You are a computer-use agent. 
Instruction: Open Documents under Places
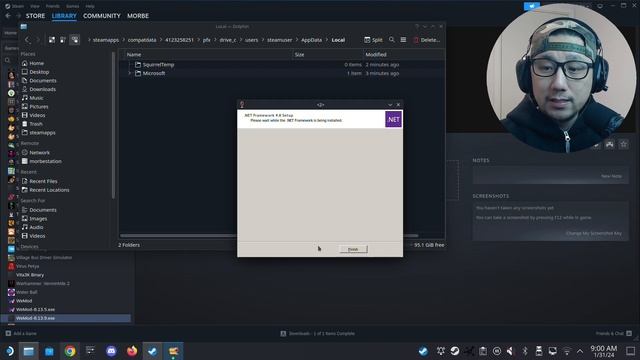coord(39,80)
